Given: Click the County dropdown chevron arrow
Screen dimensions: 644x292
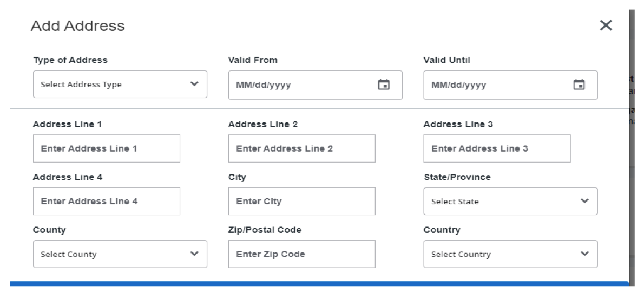Looking at the screenshot, I should pos(194,254).
